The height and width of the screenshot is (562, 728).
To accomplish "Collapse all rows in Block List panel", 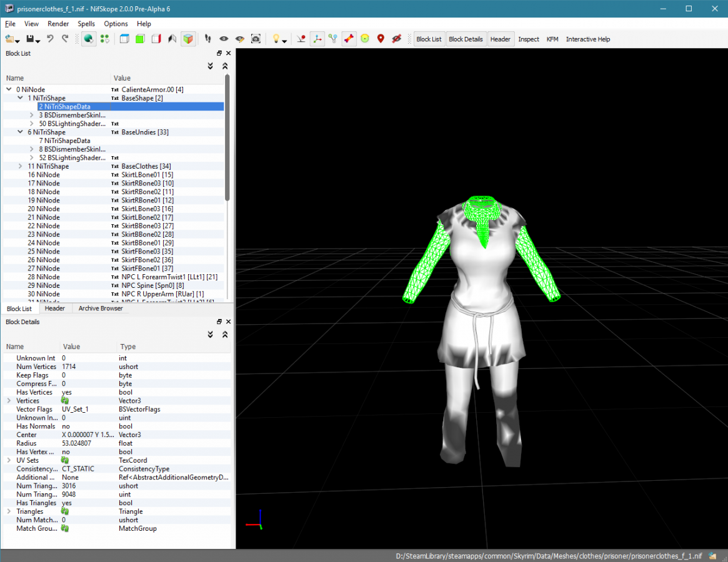I will point(225,66).
